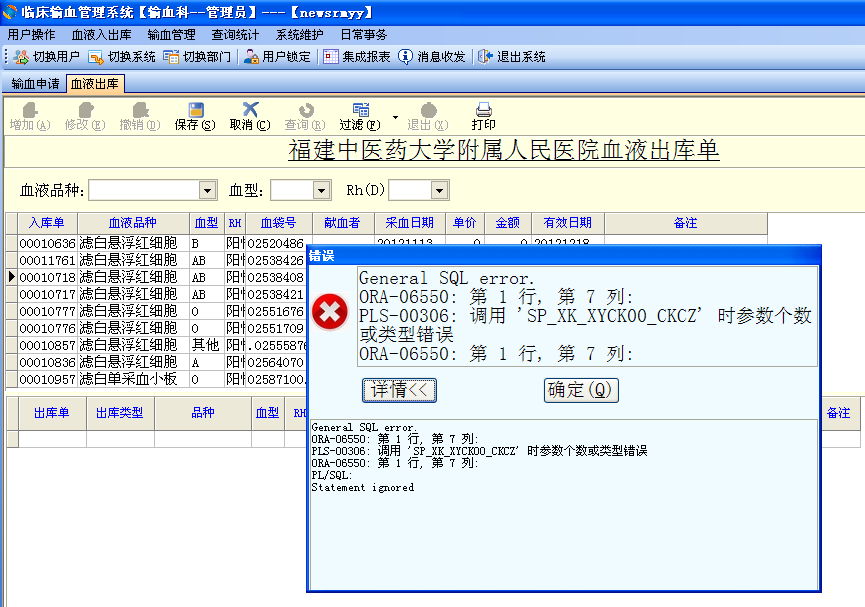Click inside the 血型 input field

pyautogui.click(x=292, y=190)
